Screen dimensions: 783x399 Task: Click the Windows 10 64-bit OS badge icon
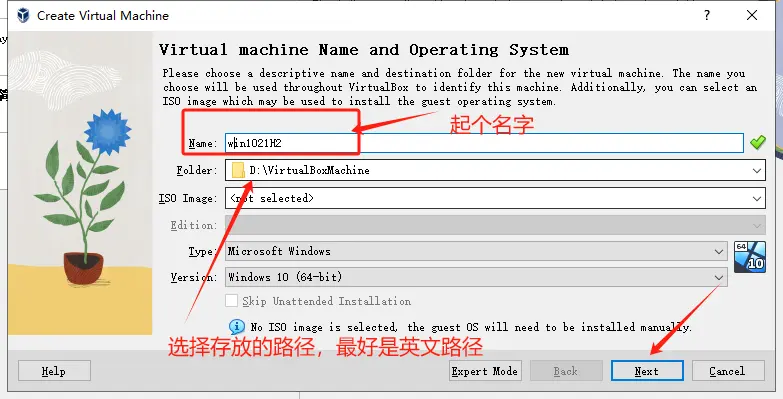(750, 257)
